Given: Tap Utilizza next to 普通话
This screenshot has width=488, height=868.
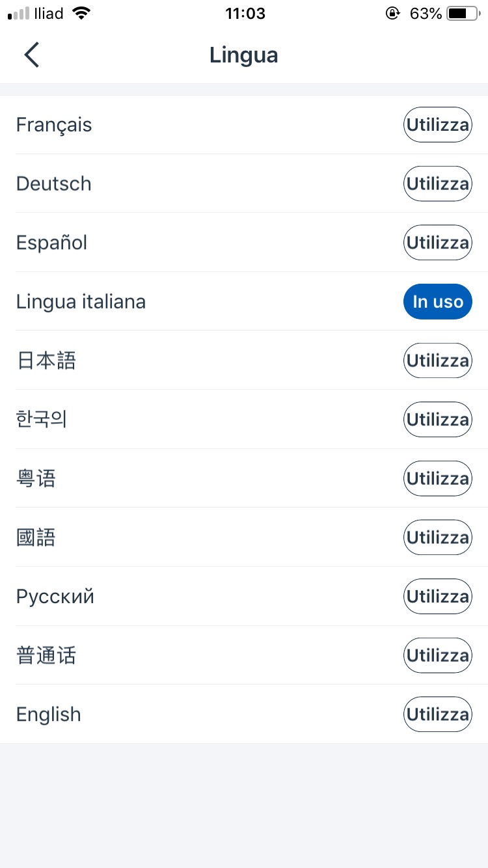Looking at the screenshot, I should pyautogui.click(x=437, y=655).
